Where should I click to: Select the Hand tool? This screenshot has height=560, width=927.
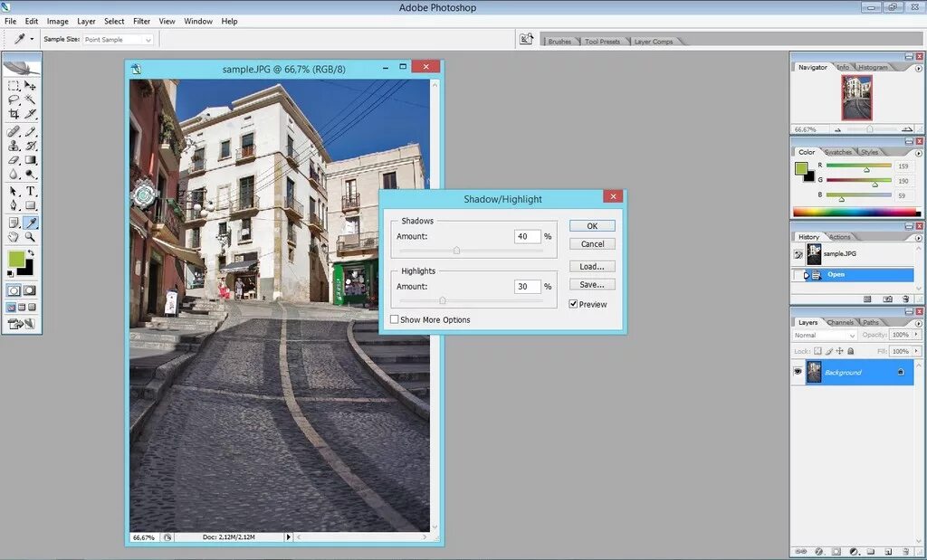(x=14, y=237)
